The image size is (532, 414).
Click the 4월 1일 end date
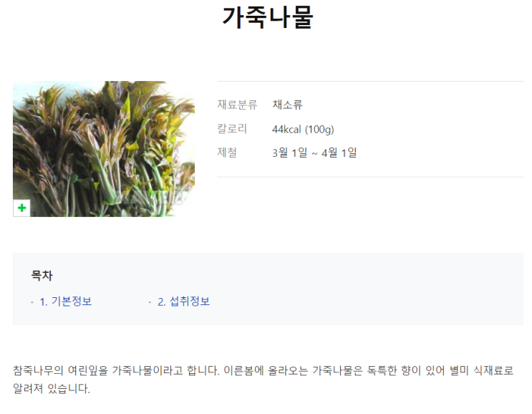click(x=339, y=153)
